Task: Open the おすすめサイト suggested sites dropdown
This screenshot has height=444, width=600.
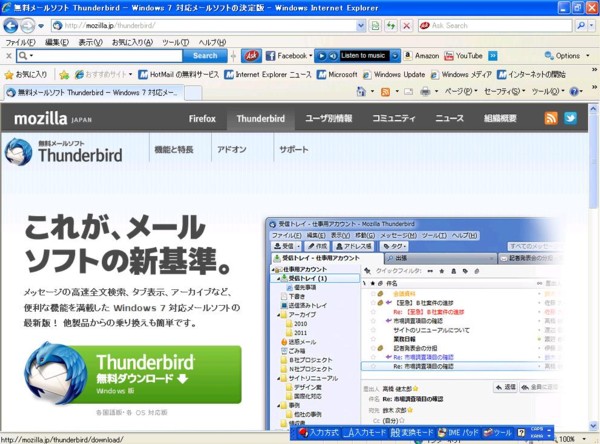Action: 103,75
